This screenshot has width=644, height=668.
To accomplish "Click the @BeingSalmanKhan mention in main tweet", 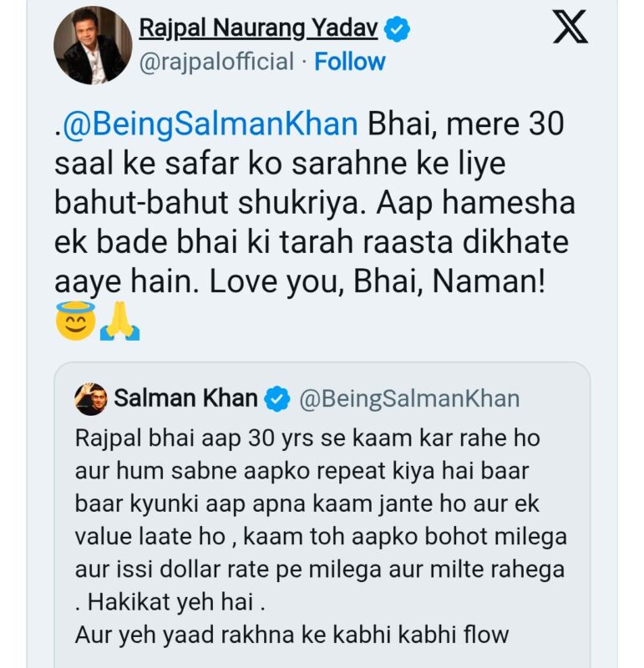I will tap(206, 125).
